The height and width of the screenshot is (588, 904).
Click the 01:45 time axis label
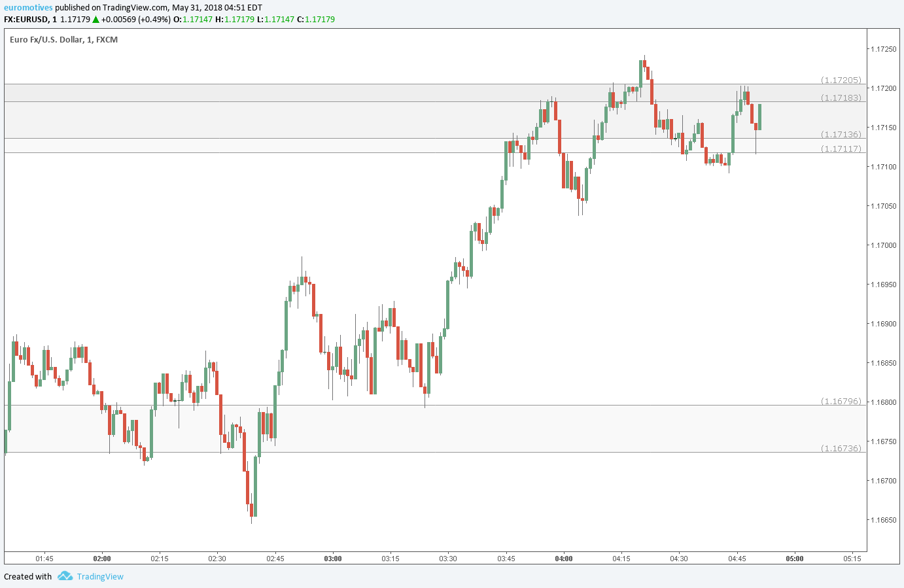44,559
